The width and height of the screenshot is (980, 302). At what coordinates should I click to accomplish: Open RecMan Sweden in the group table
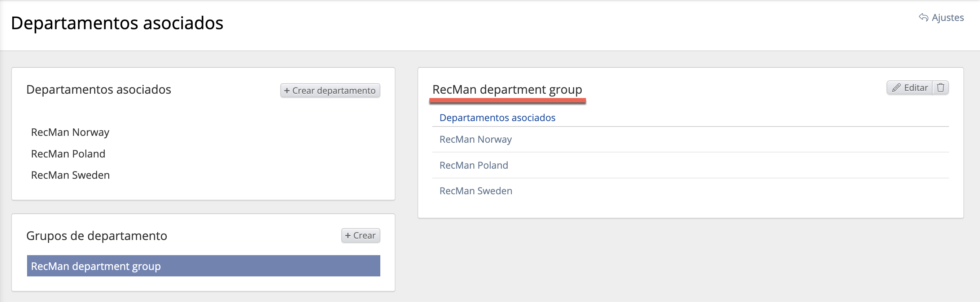[x=476, y=191]
